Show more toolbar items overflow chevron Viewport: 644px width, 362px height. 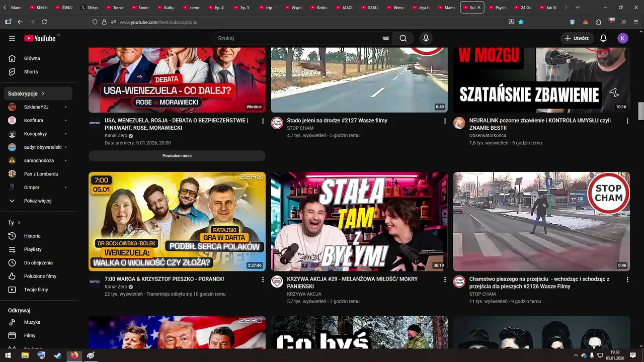624,22
